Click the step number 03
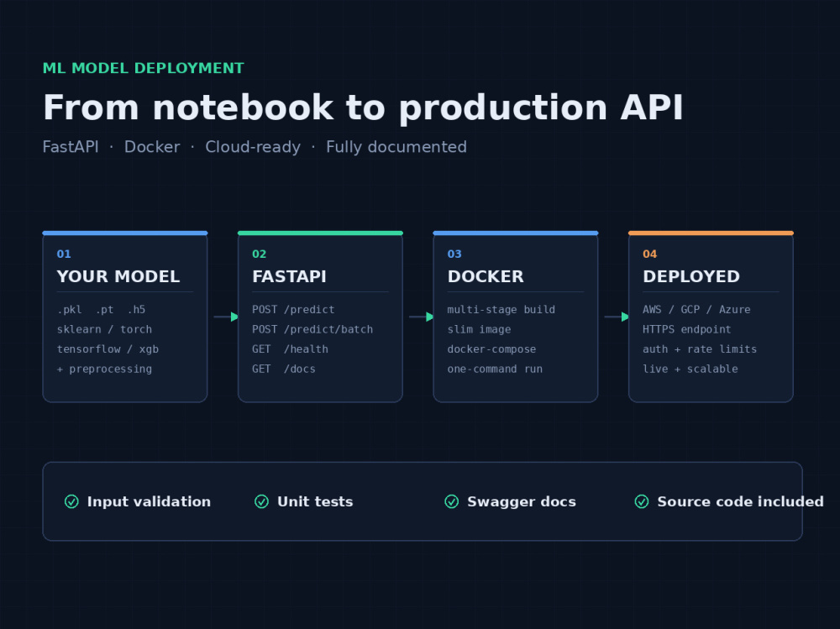This screenshot has height=629, width=840. (454, 254)
